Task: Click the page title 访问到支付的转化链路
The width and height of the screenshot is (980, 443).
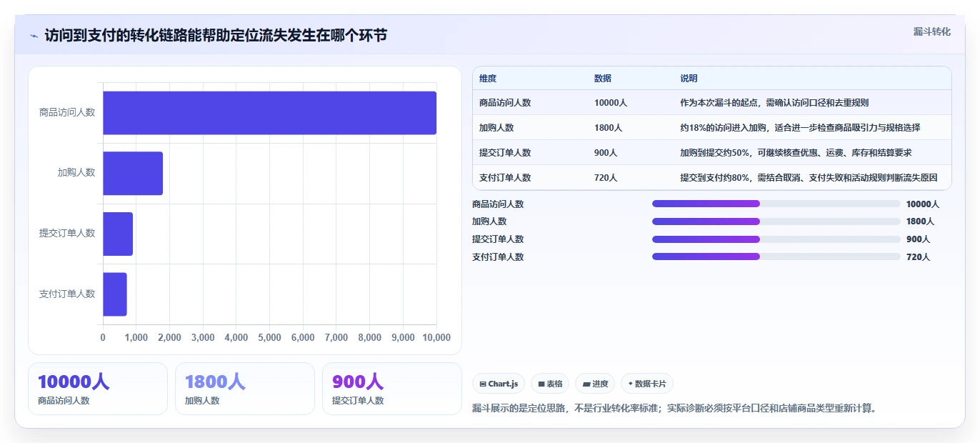Action: [216, 35]
